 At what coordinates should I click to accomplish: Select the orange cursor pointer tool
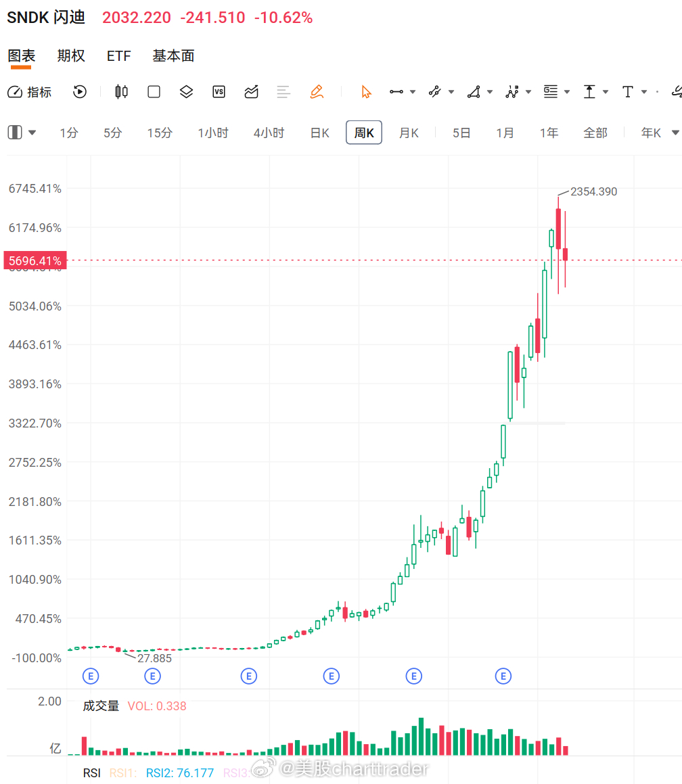(367, 92)
